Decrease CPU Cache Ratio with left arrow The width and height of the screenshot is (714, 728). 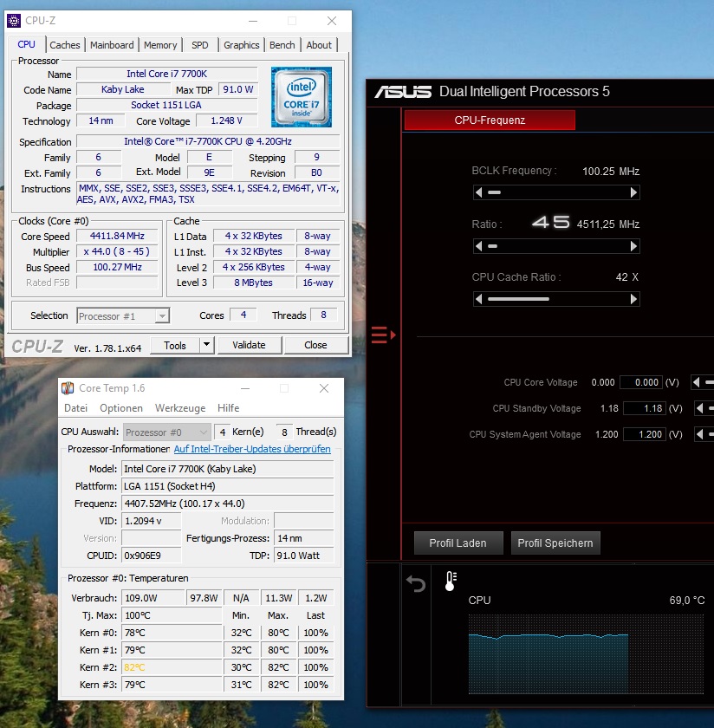point(478,299)
